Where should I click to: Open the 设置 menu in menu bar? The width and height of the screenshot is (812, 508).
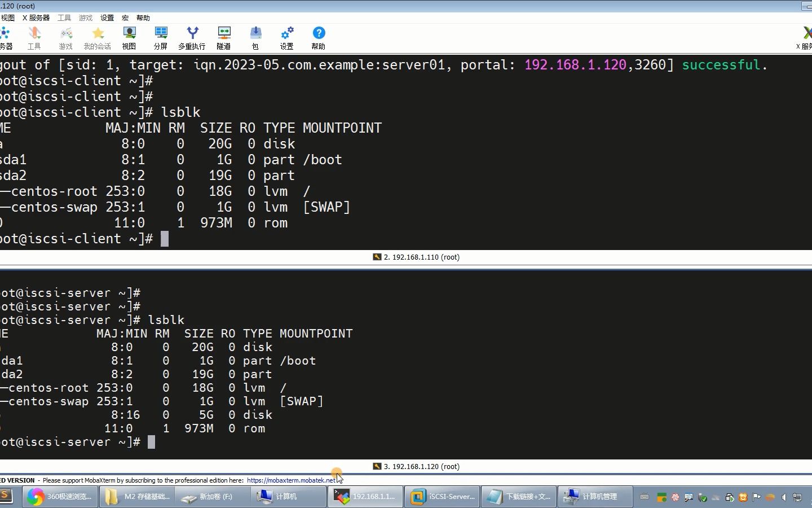pos(107,18)
